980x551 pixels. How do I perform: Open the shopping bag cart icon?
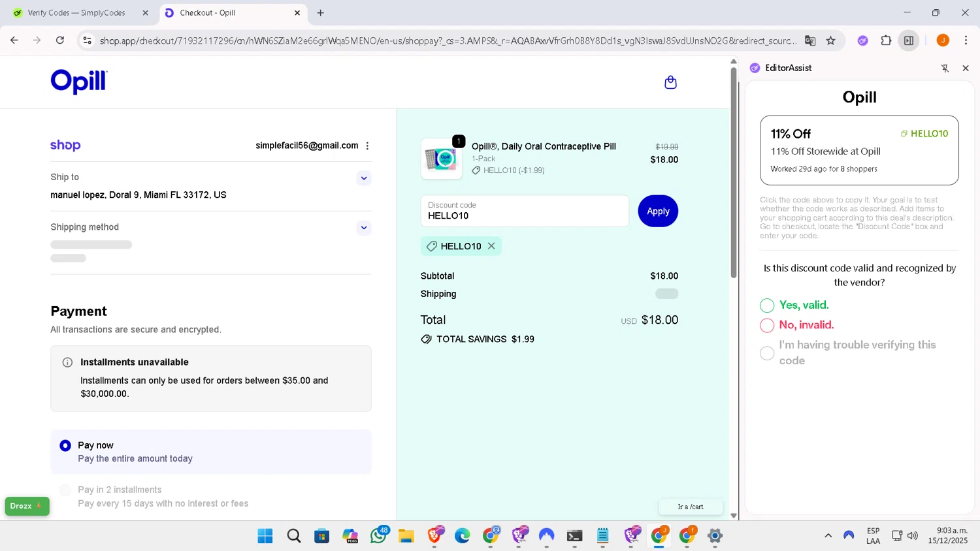pyautogui.click(x=670, y=82)
